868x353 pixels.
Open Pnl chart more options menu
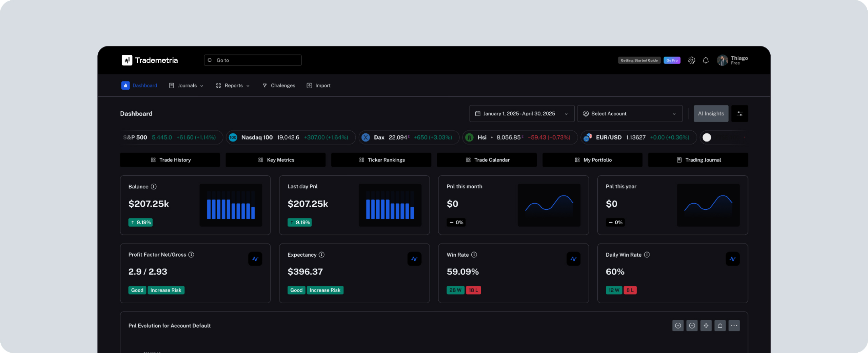click(734, 326)
